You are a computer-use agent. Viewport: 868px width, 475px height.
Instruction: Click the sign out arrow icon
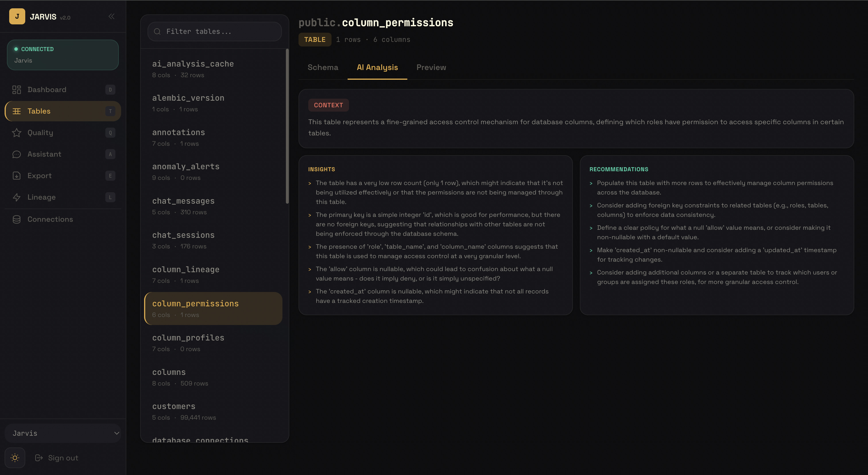pyautogui.click(x=39, y=458)
